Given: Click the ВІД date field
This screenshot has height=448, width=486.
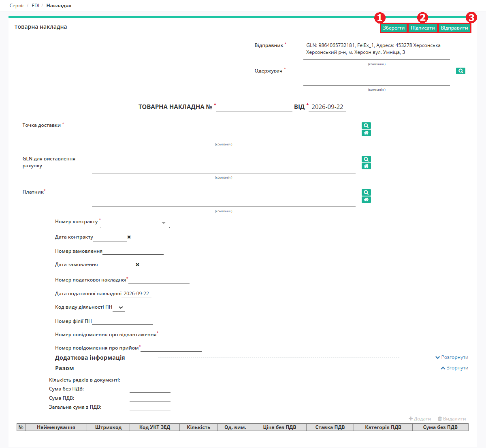Looking at the screenshot, I should [327, 107].
